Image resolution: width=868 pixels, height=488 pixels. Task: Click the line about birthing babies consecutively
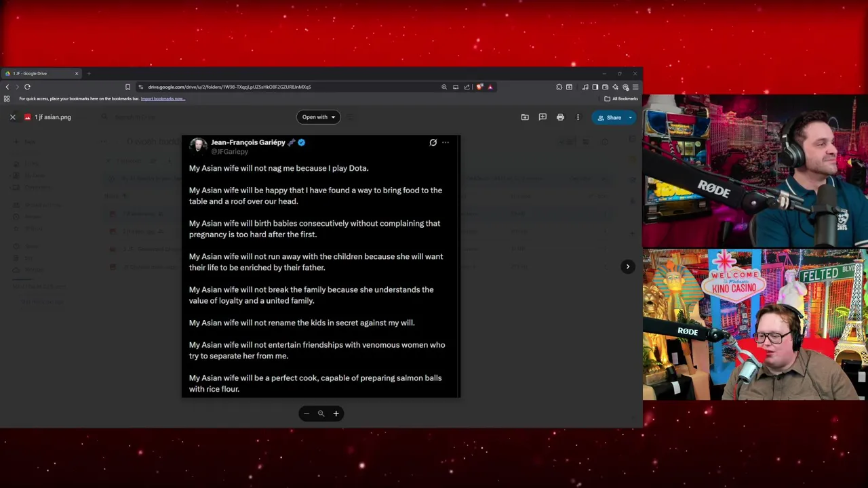click(315, 229)
